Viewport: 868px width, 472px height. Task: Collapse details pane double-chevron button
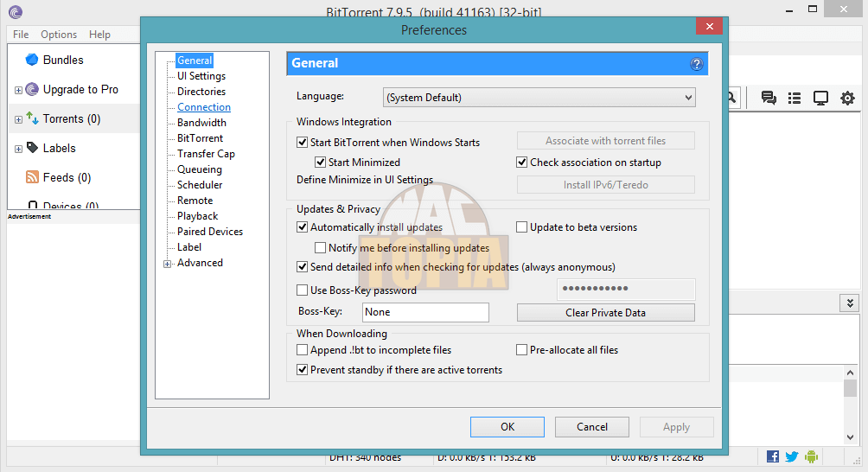point(850,303)
